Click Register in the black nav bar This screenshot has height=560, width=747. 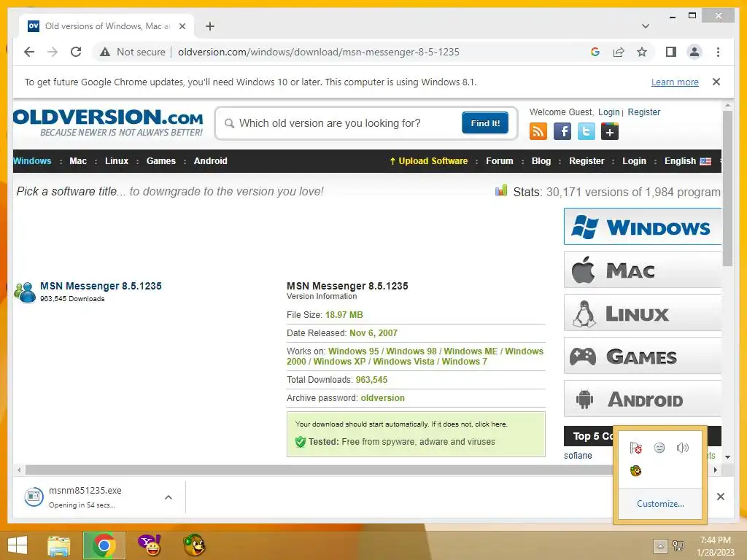tap(587, 161)
